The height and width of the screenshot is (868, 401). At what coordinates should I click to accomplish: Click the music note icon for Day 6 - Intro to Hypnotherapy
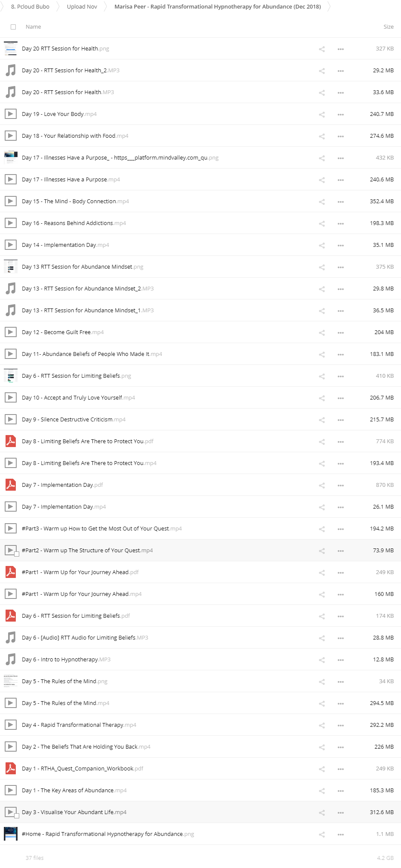pos(11,659)
